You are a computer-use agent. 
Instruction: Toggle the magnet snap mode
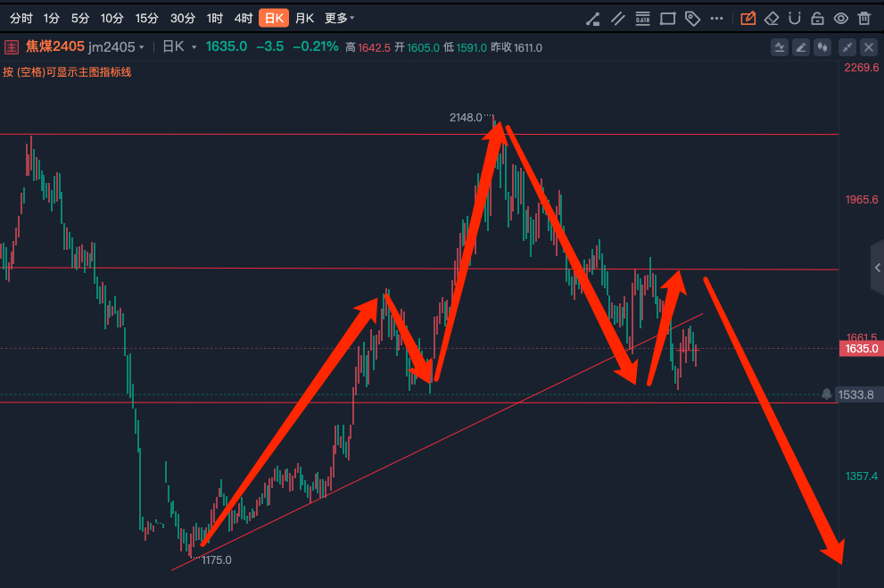pyautogui.click(x=795, y=19)
